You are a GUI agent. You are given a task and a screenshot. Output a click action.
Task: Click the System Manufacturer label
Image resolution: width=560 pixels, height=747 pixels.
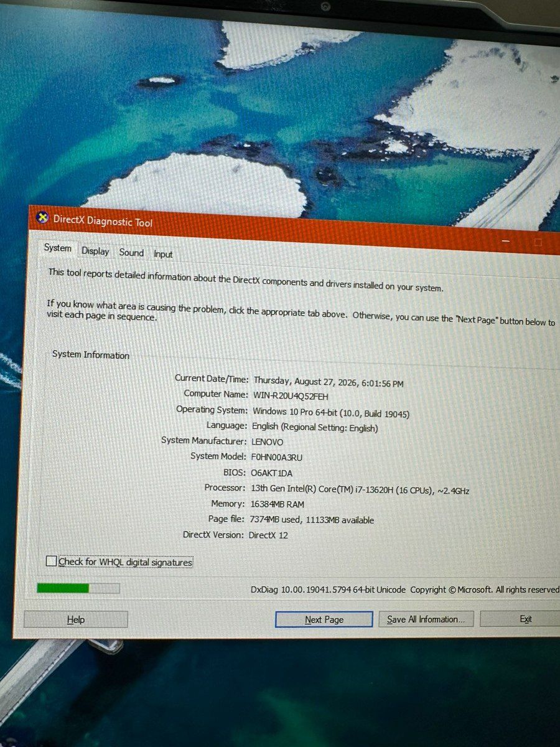pos(203,440)
